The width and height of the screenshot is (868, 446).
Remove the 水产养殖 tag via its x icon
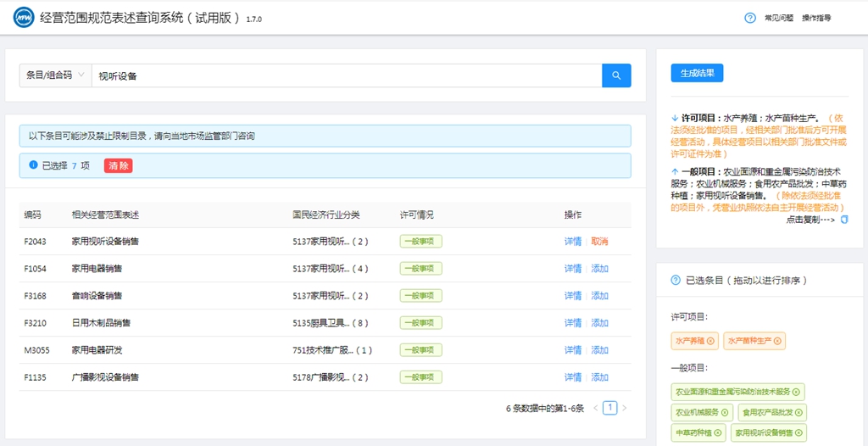[710, 341]
